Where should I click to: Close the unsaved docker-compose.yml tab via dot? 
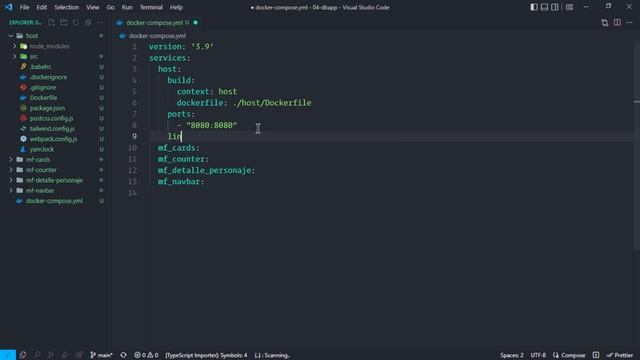pyautogui.click(x=196, y=23)
